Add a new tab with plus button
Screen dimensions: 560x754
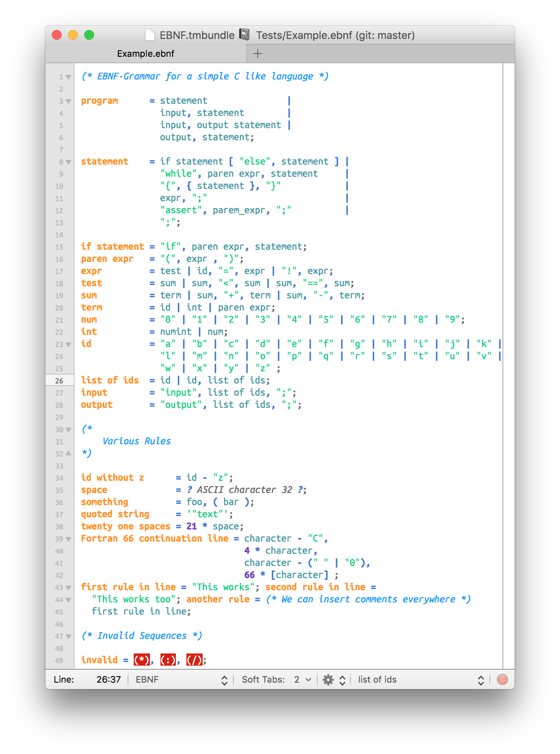257,54
